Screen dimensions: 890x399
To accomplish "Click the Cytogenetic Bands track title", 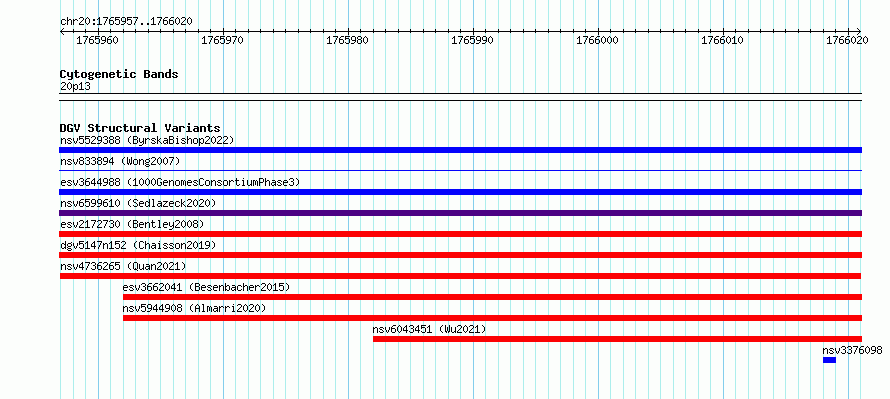I will tap(119, 74).
